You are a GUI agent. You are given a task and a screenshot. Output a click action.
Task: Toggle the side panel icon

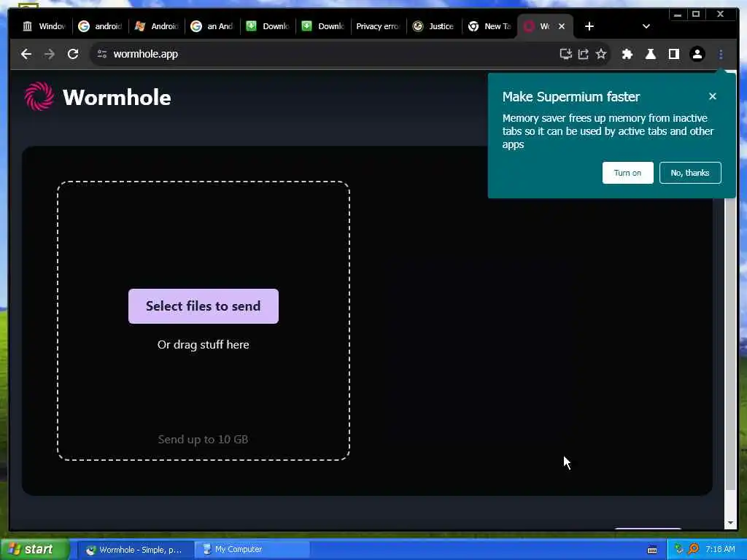[x=673, y=54]
